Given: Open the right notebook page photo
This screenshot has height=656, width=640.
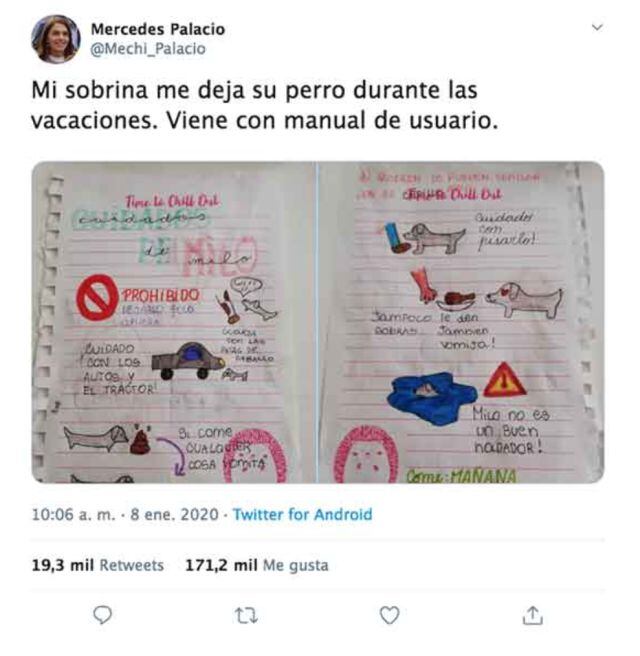Looking at the screenshot, I should click(461, 322).
